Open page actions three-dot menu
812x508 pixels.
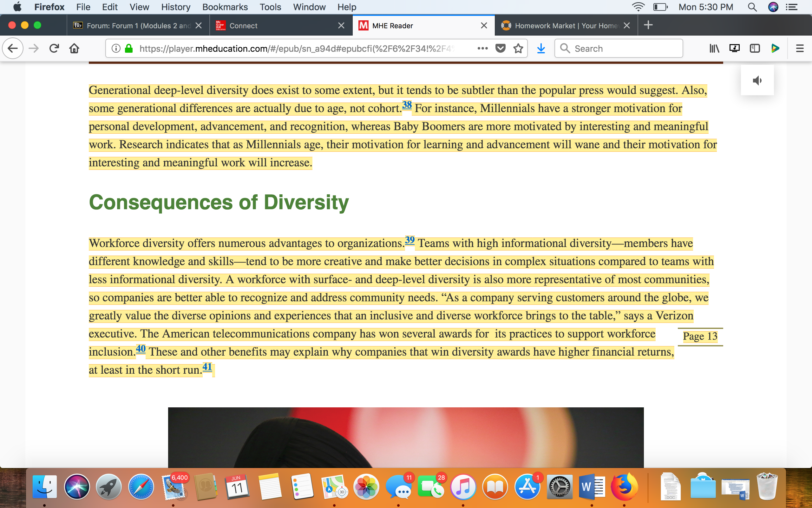[x=482, y=48]
